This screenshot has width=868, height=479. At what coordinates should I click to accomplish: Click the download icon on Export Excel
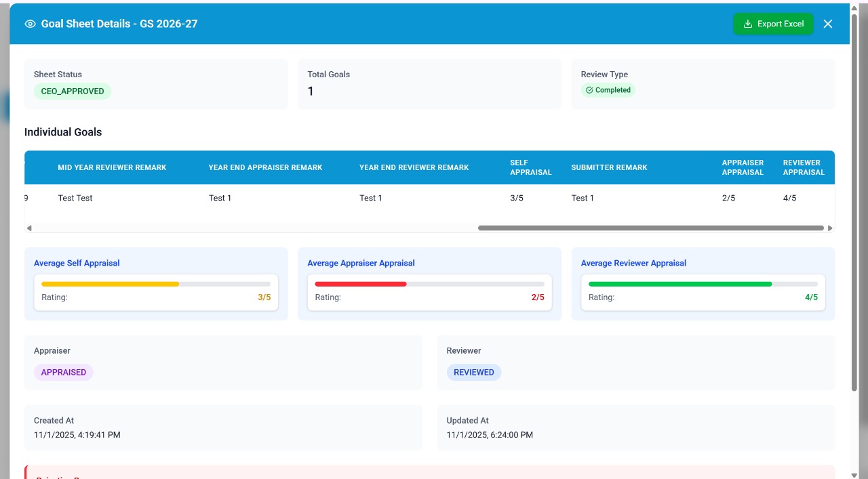(748, 24)
